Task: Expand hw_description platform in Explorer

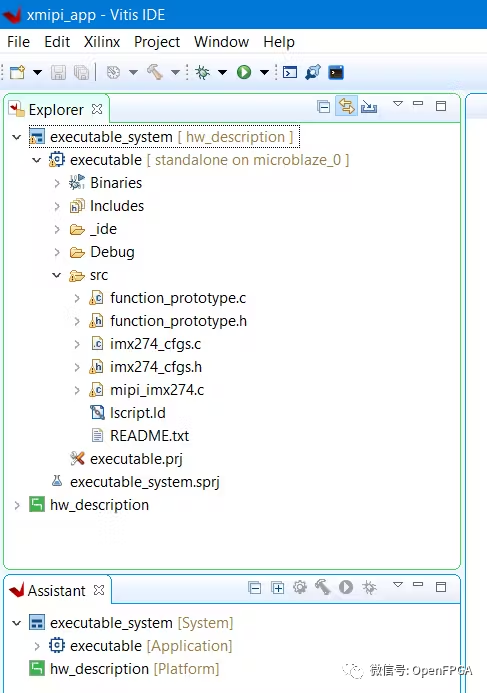Action: tap(17, 505)
